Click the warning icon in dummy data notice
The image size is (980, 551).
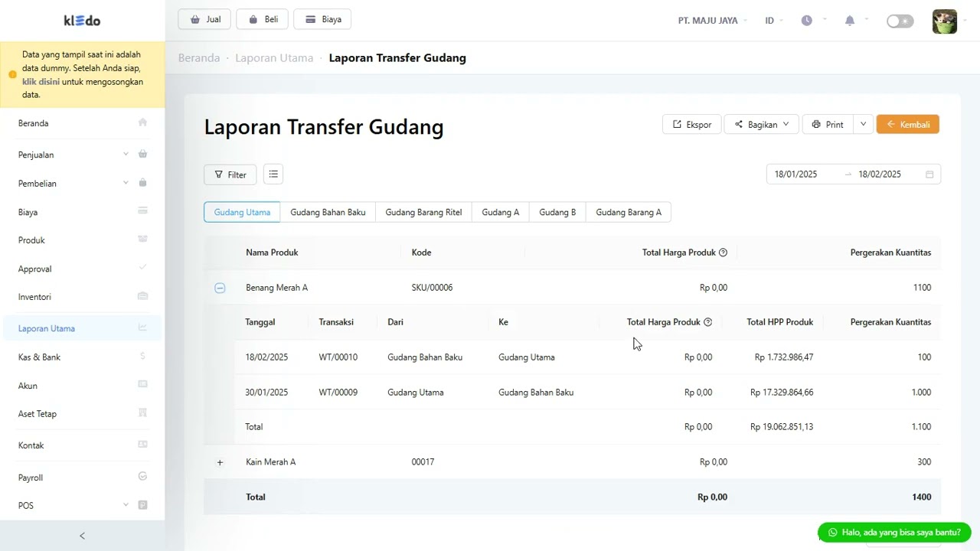tap(12, 74)
